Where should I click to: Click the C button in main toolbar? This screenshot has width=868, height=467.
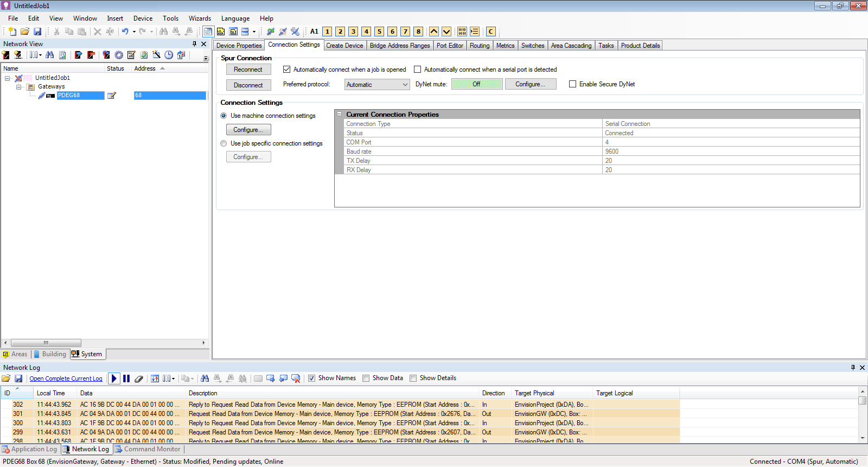tap(491, 31)
